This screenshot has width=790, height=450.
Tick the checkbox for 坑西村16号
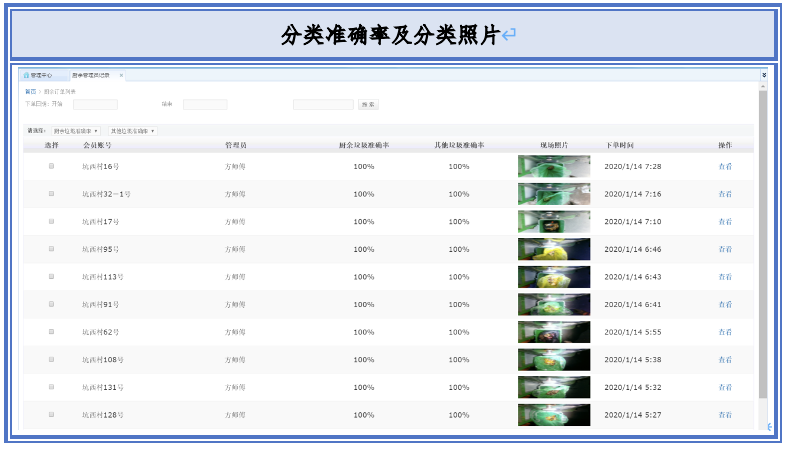pos(52,166)
